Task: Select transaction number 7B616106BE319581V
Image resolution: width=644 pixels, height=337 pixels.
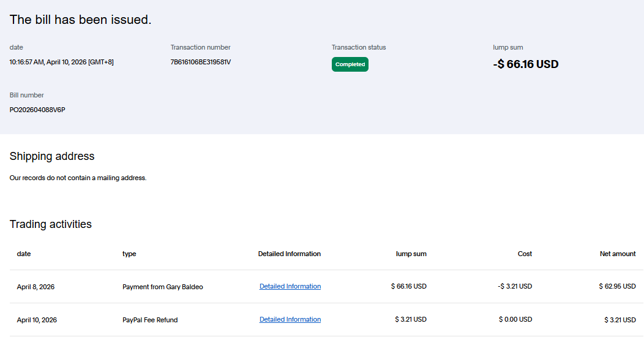Action: click(200, 62)
